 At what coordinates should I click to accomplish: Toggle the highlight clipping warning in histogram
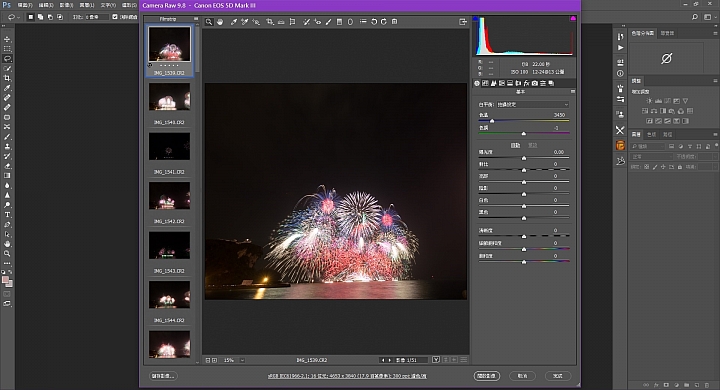click(573, 18)
